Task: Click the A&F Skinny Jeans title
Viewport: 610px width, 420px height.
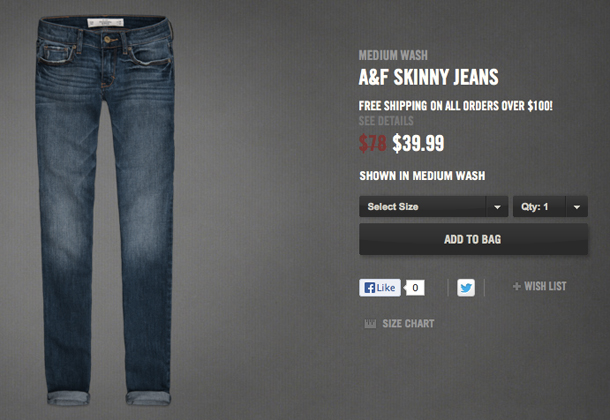Action: click(x=428, y=77)
